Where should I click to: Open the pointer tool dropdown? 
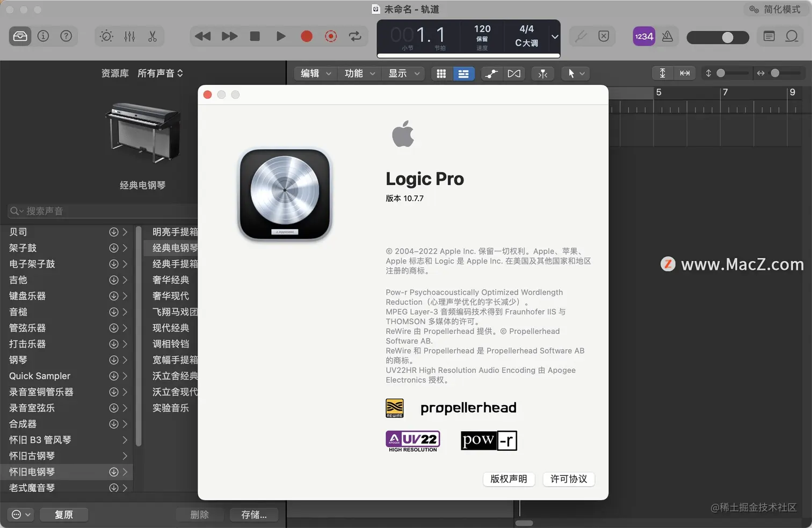tap(575, 74)
